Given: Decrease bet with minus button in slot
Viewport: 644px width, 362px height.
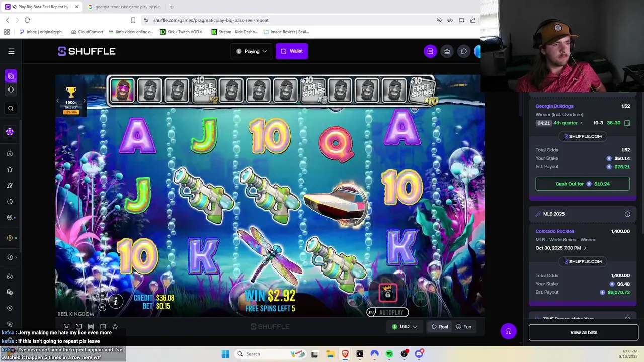Looking at the screenshot, I should click(x=355, y=300).
